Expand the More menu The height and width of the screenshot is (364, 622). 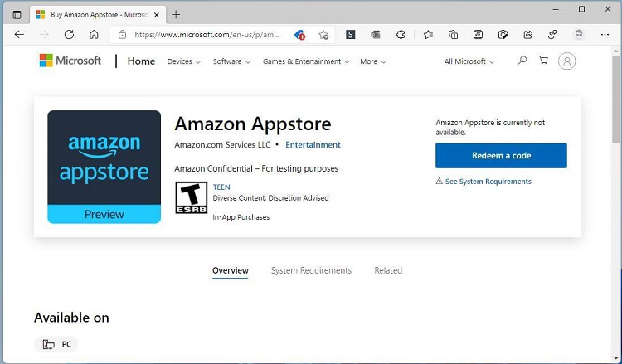373,61
